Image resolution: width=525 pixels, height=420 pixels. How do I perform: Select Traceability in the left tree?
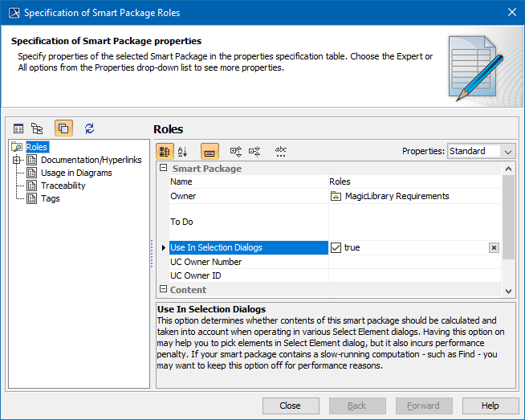point(63,186)
